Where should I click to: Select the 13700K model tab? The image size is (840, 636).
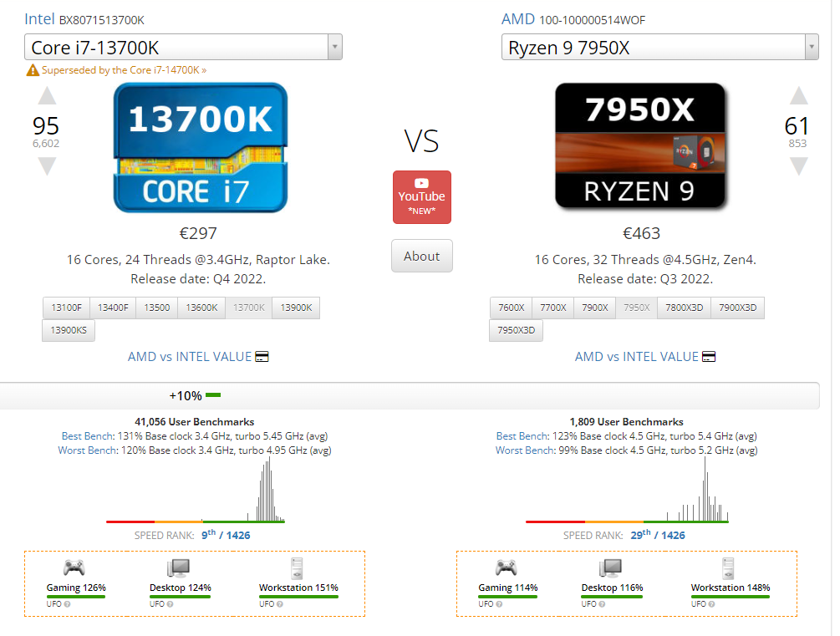249,308
